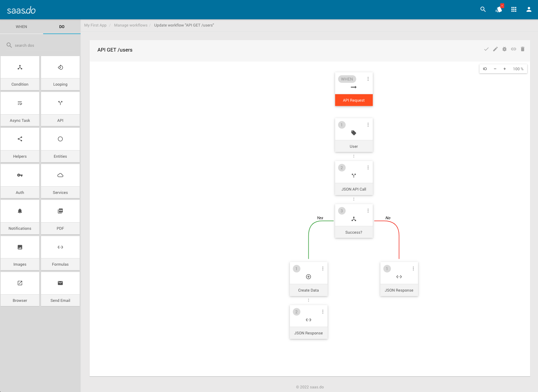Delete the workflow via the trash icon
The image size is (538, 392).
point(522,49)
